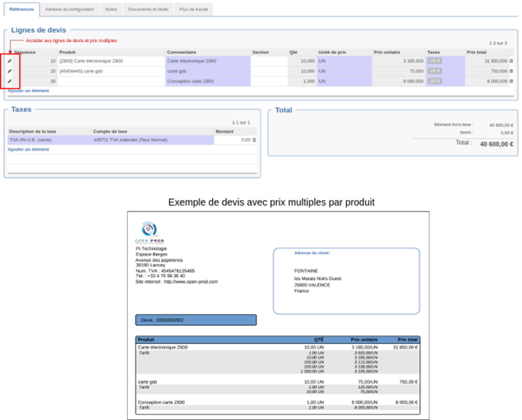Switch to the Références tab
This screenshot has width=522, height=420.
pyautogui.click(x=22, y=9)
